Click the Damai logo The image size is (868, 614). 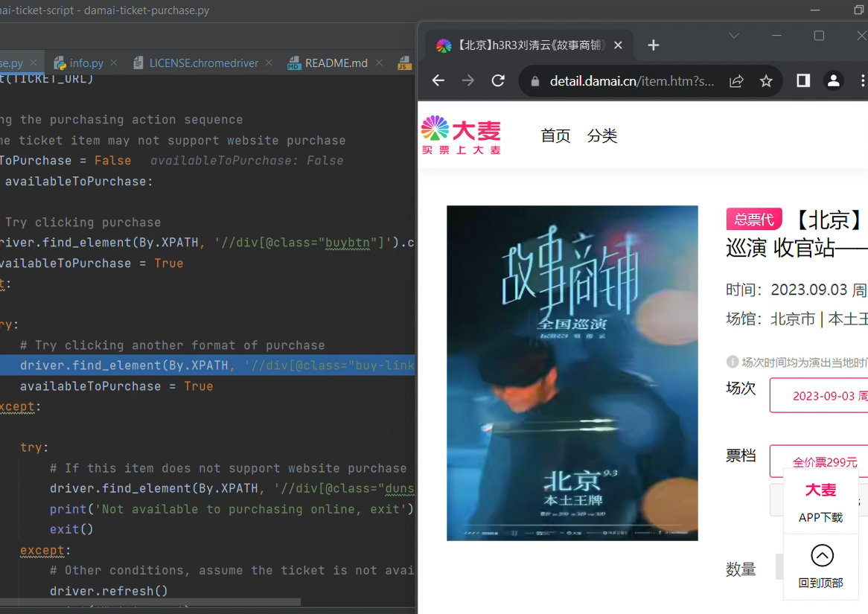tap(461, 135)
